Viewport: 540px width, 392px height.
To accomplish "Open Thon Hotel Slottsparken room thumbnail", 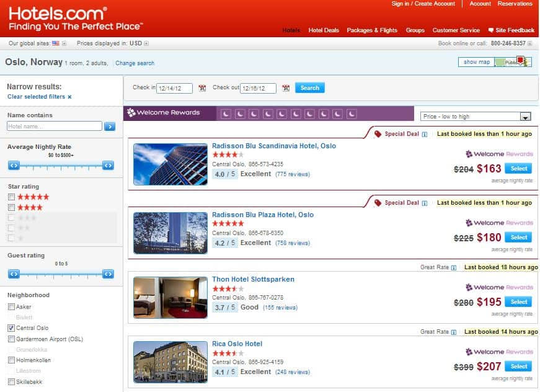I will (x=170, y=298).
